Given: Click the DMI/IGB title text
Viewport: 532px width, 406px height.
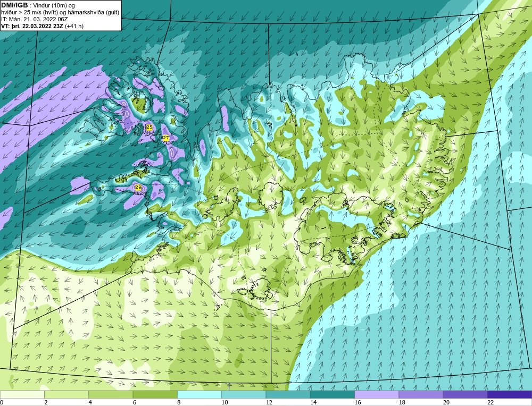Looking at the screenshot, I should click(x=15, y=5).
